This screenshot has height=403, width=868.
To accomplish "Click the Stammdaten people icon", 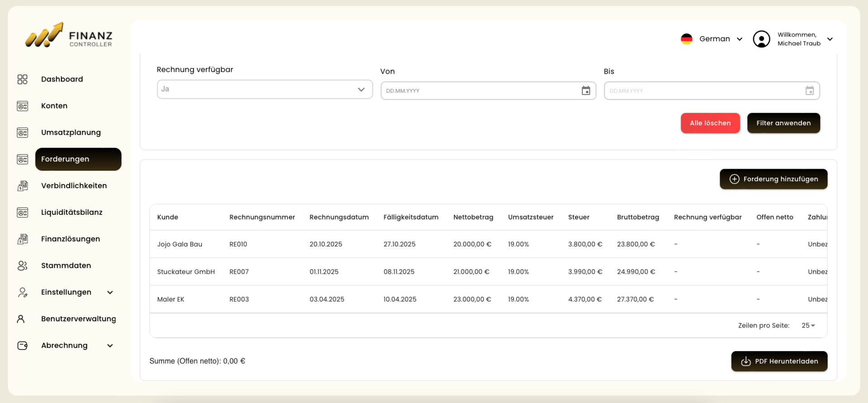I will point(22,266).
